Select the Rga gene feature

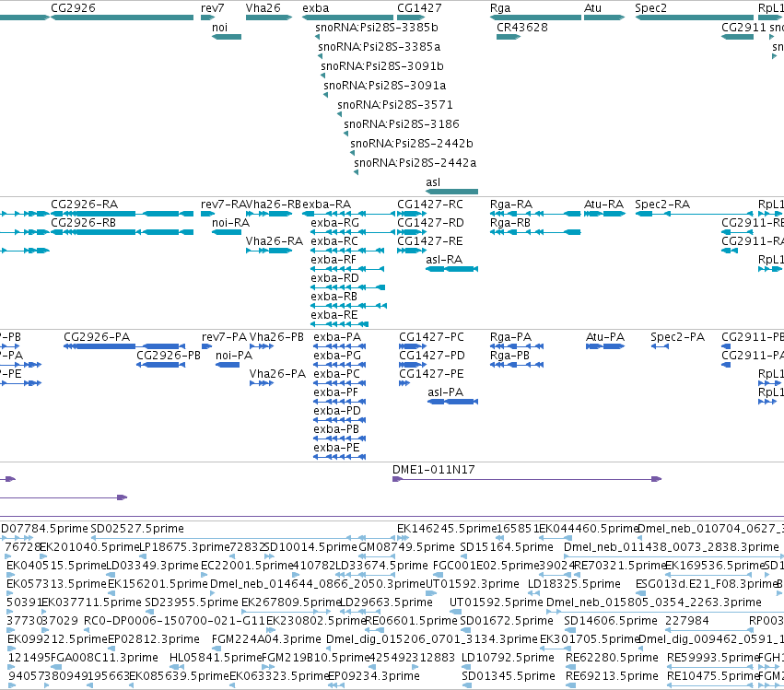[x=535, y=18]
